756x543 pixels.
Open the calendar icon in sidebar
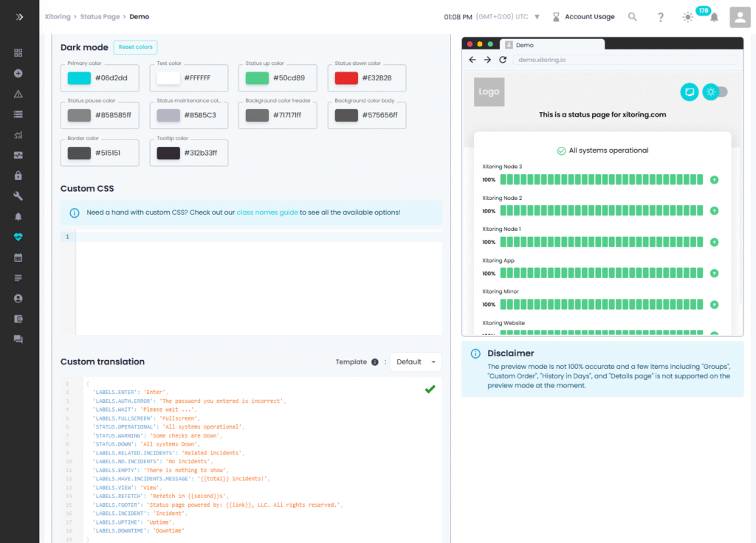tap(18, 257)
